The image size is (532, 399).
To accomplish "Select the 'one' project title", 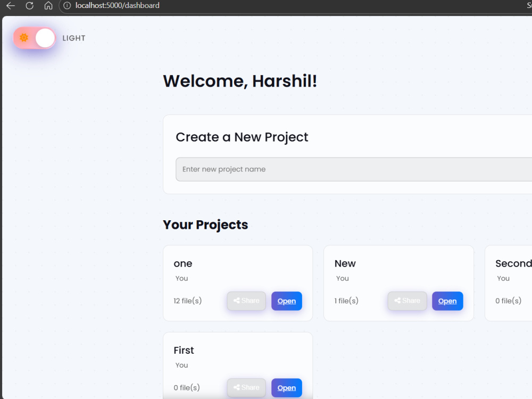I will (183, 264).
